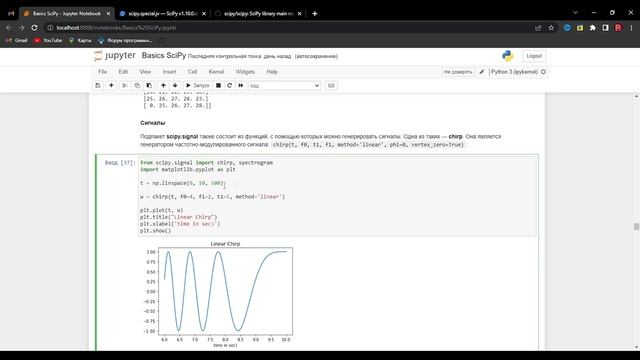The image size is (640, 360).
Task: Click the localhost address bar
Action: (x=286, y=28)
